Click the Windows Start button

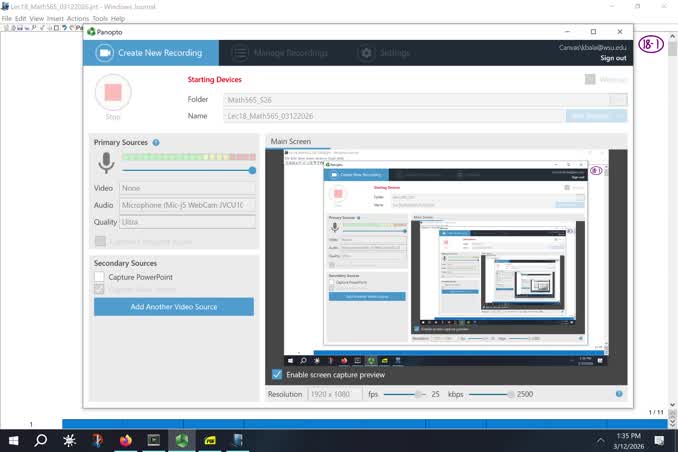pos(13,441)
